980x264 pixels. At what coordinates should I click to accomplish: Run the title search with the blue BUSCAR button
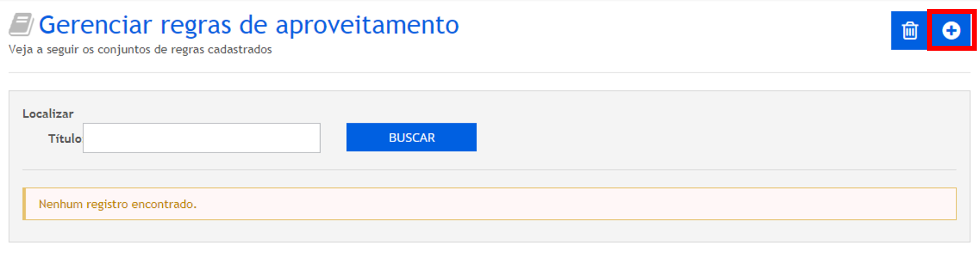click(x=411, y=137)
